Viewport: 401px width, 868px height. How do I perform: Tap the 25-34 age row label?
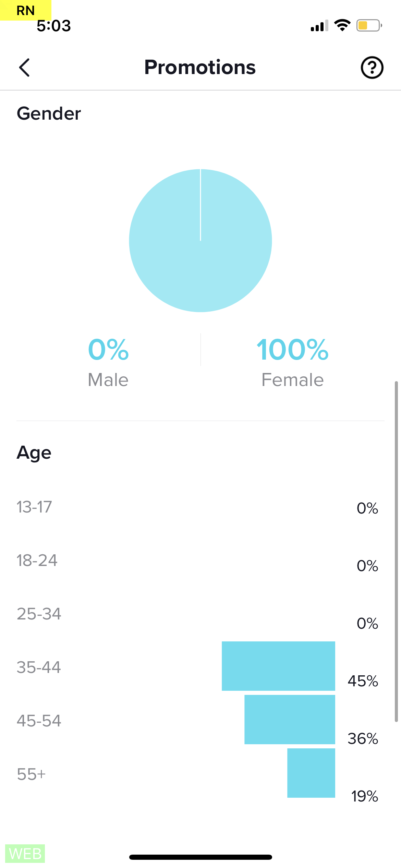39,614
